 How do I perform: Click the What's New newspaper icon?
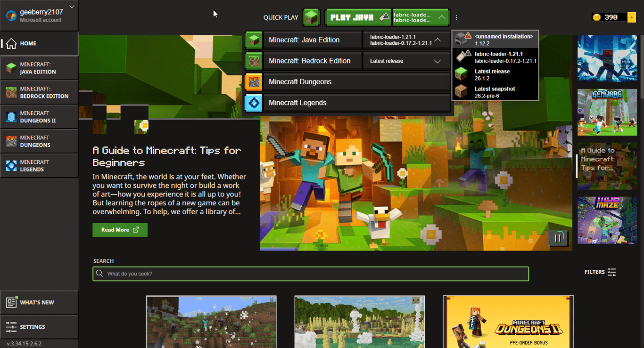click(x=11, y=302)
